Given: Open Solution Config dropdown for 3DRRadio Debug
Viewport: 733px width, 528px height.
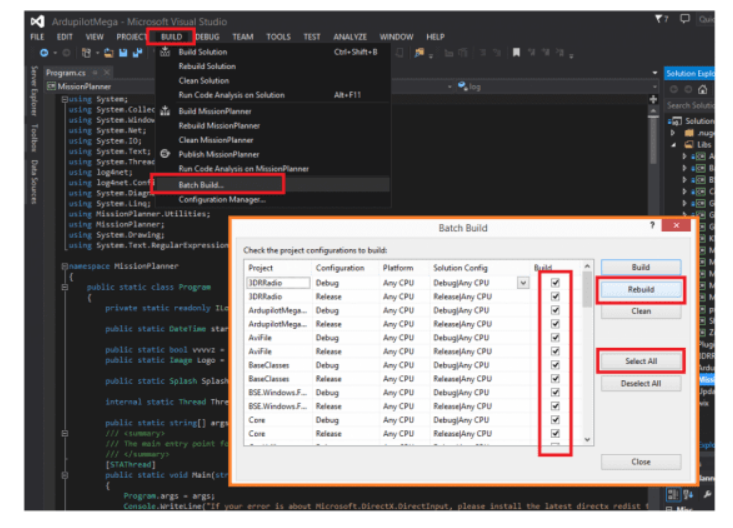Looking at the screenshot, I should click(x=523, y=282).
